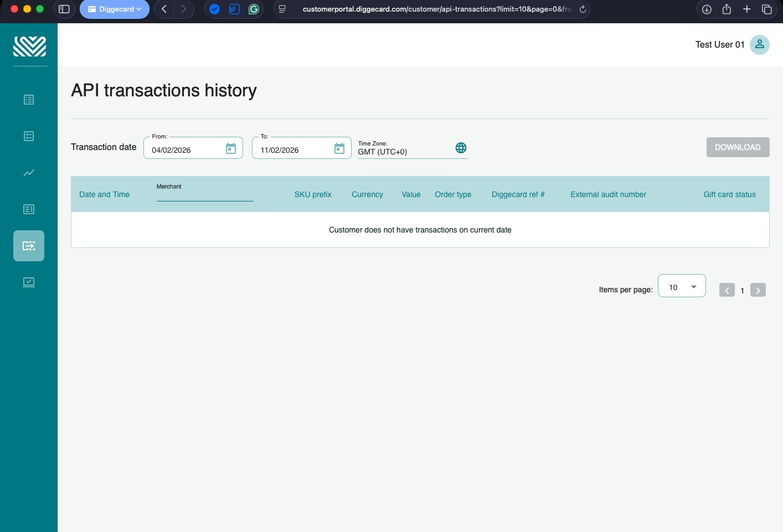Click the blue notes extension icon
Image resolution: width=783 pixels, height=532 pixels.
click(x=234, y=9)
